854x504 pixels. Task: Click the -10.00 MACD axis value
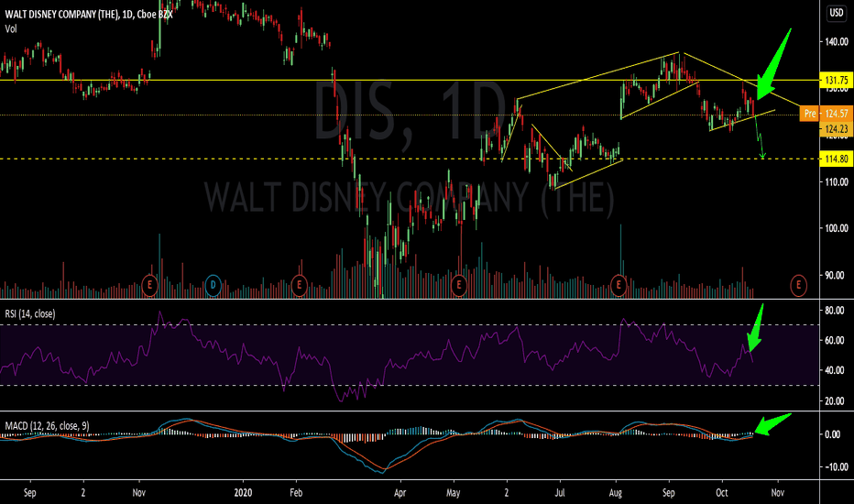pos(835,467)
